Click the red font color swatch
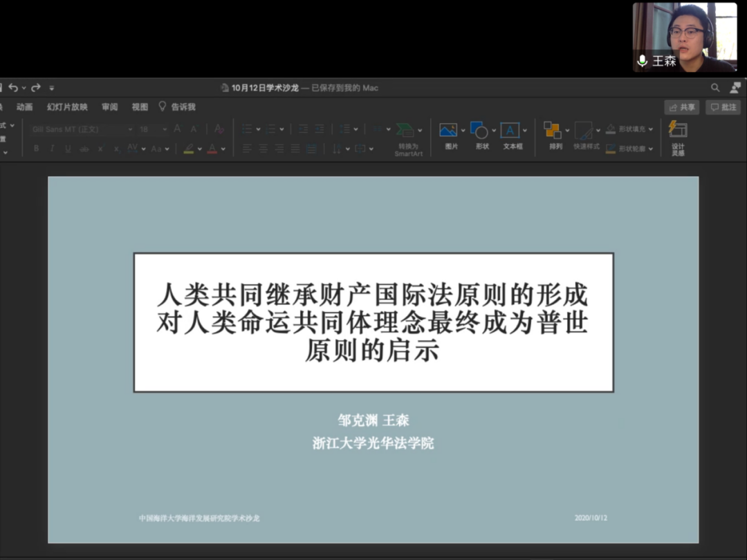The image size is (747, 560). tap(212, 149)
